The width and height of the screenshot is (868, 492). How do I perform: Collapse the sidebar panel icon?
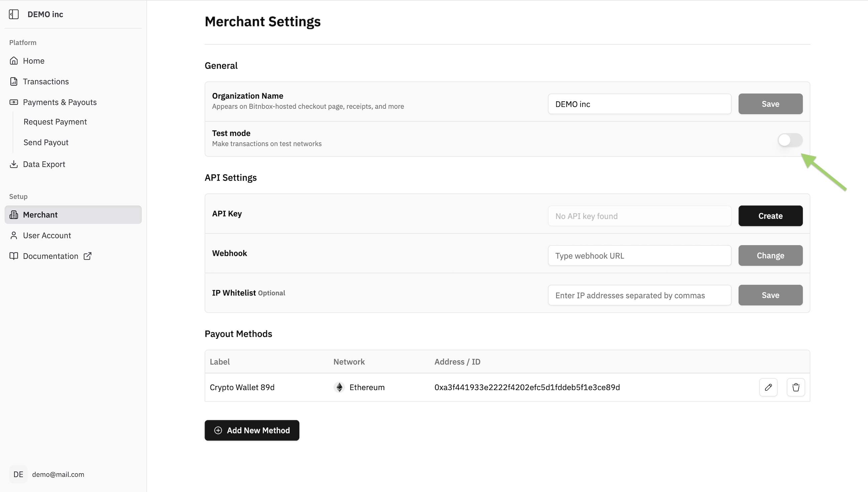point(13,14)
